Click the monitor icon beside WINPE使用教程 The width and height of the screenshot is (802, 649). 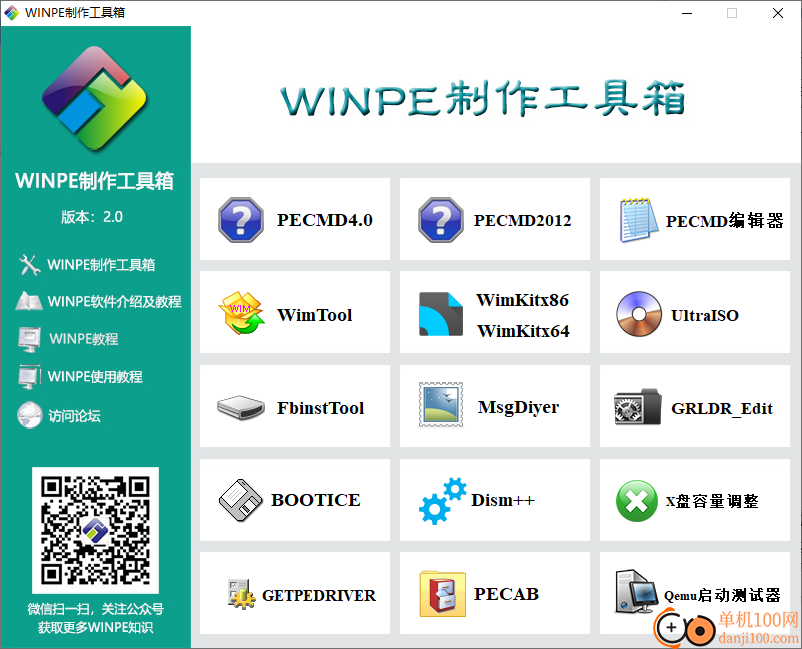pos(29,377)
